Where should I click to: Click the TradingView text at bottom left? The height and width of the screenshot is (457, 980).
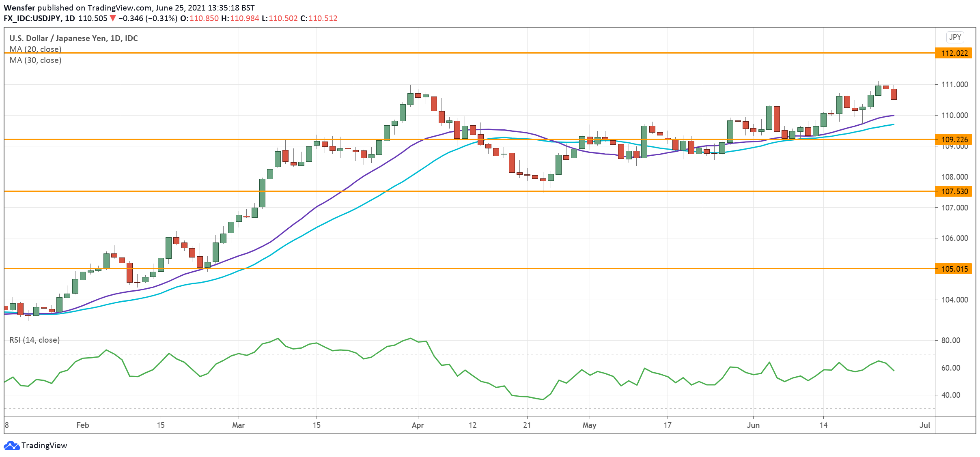click(x=44, y=445)
